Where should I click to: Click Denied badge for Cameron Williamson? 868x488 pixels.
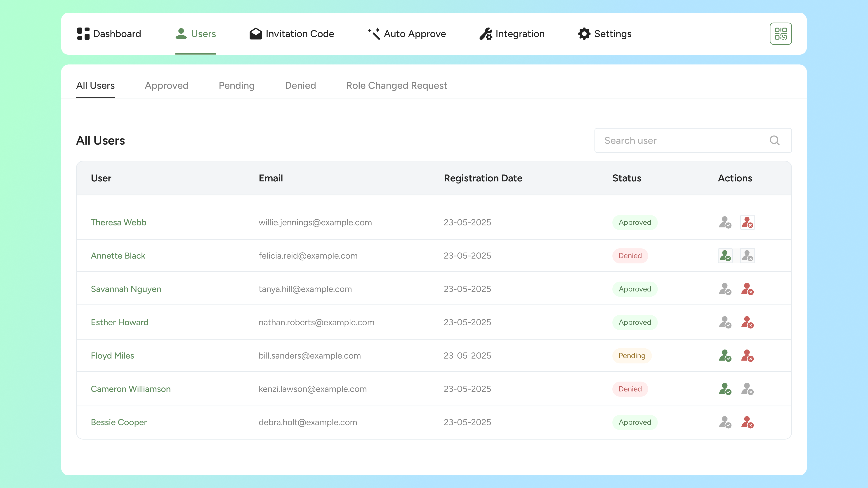[x=630, y=389]
